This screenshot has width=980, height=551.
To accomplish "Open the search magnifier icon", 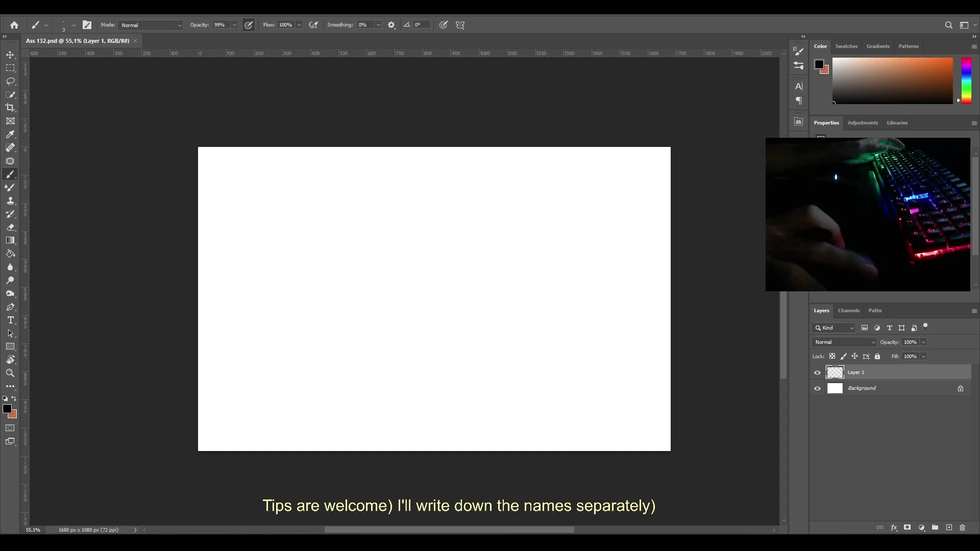I will [948, 25].
